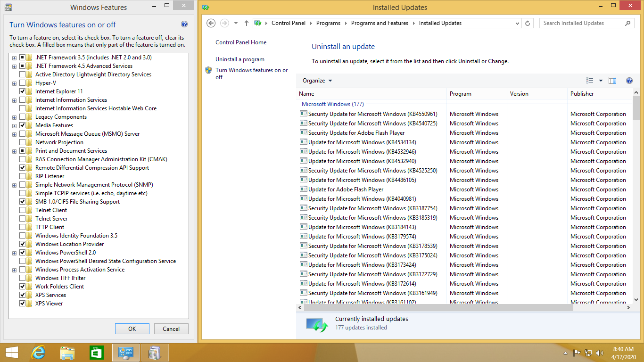Open the Organize dropdown menu
Viewport: 644px width, 362px height.
tap(317, 81)
